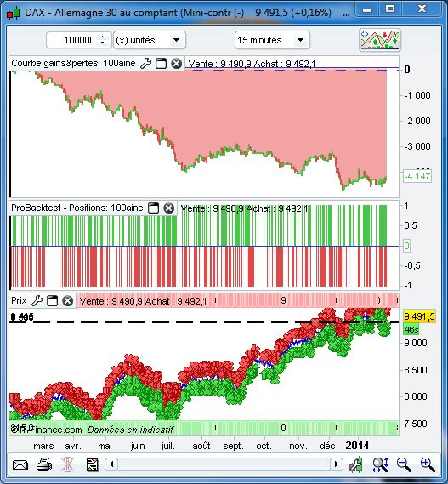
Task: Click the 2014 date axis label
Action: (357, 446)
